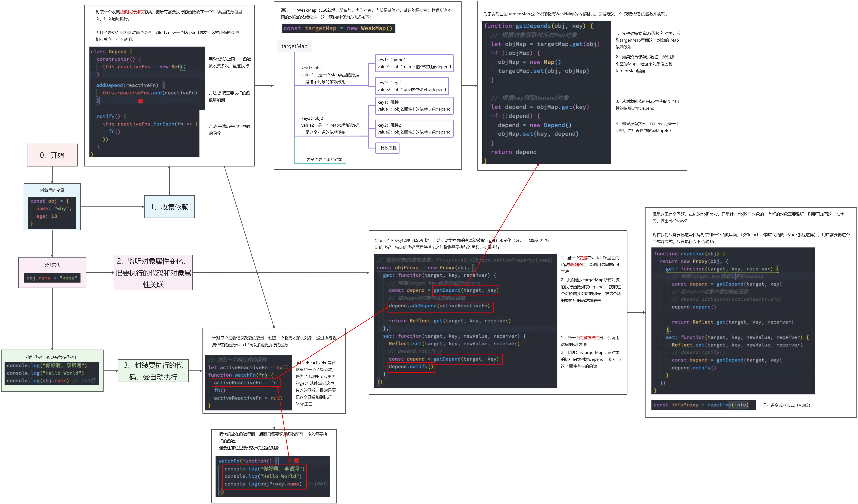Select the '1、收集依赖' step box
This screenshot has height=504, width=858.
(169, 207)
